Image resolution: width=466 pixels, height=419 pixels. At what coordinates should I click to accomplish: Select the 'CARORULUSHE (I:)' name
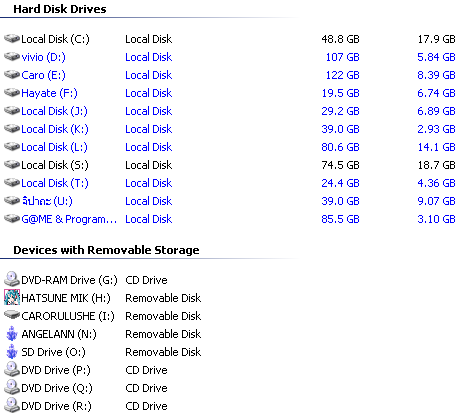68,316
